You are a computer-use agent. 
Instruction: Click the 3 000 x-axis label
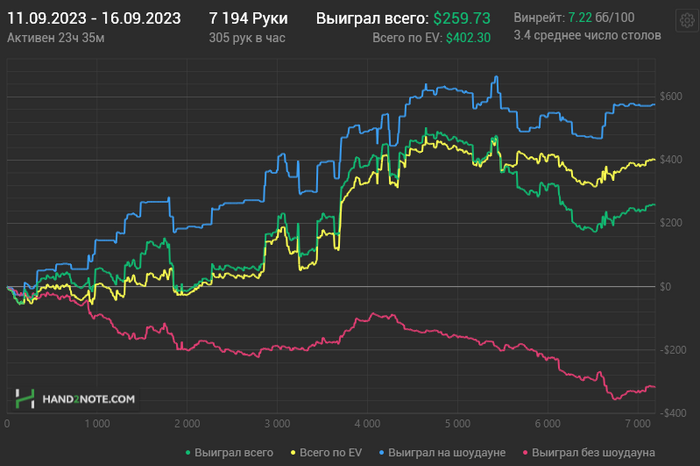coord(277,424)
